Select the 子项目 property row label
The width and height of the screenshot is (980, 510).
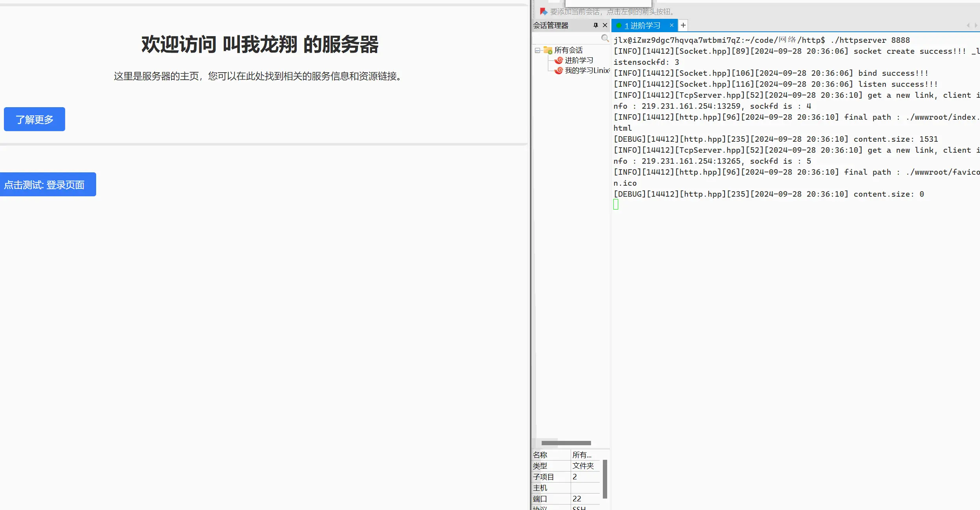544,477
